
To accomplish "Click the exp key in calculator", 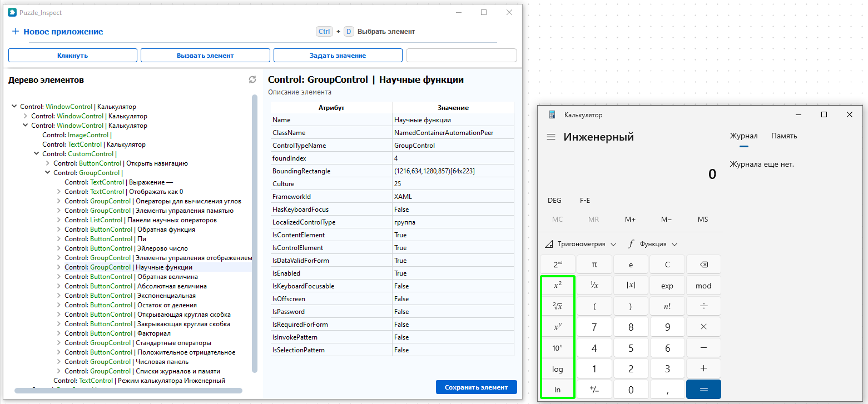I will [x=667, y=286].
